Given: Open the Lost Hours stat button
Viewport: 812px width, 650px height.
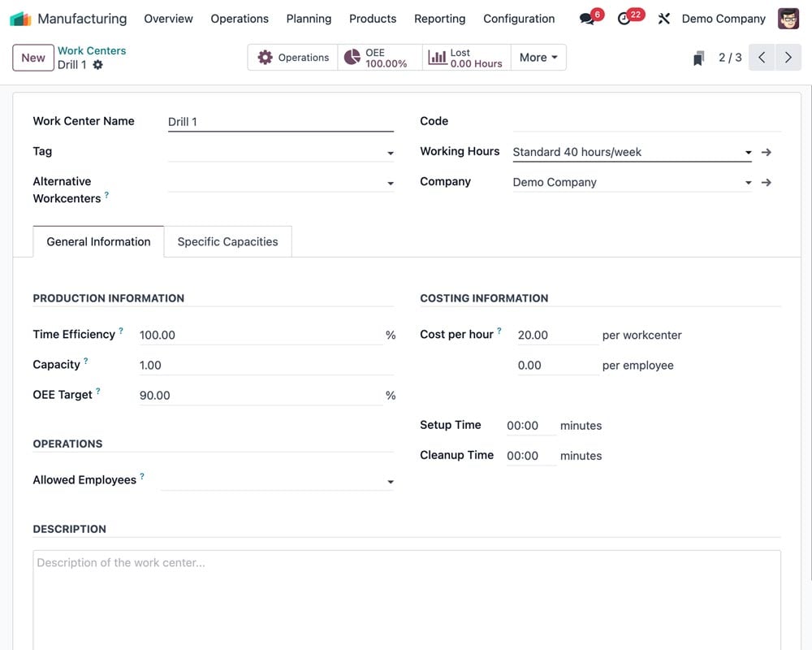Looking at the screenshot, I should [466, 57].
